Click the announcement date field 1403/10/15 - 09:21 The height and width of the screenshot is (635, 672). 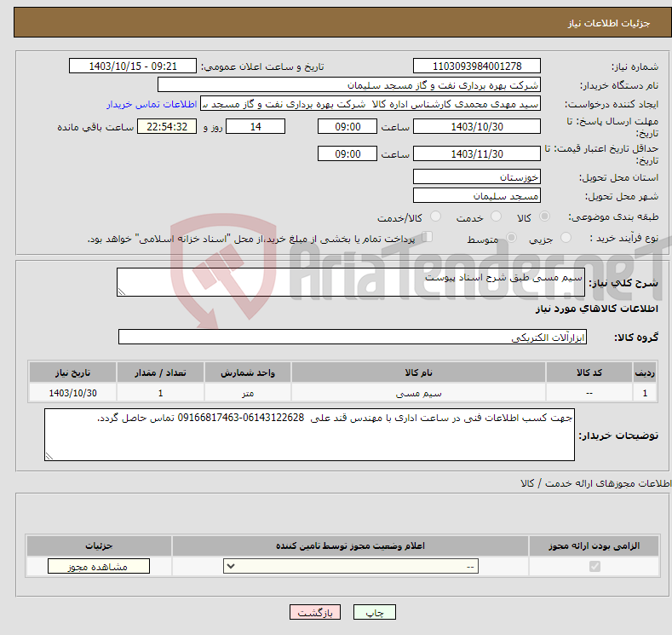[x=132, y=66]
